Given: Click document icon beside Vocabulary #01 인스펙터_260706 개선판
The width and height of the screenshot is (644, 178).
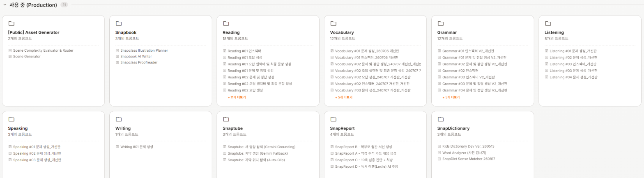Looking at the screenshot, I should pos(332,57).
